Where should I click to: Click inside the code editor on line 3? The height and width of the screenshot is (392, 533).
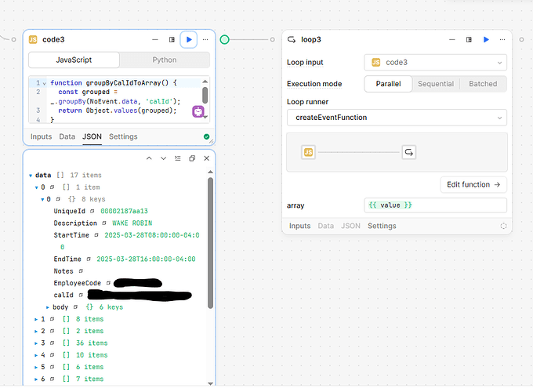pos(118,111)
